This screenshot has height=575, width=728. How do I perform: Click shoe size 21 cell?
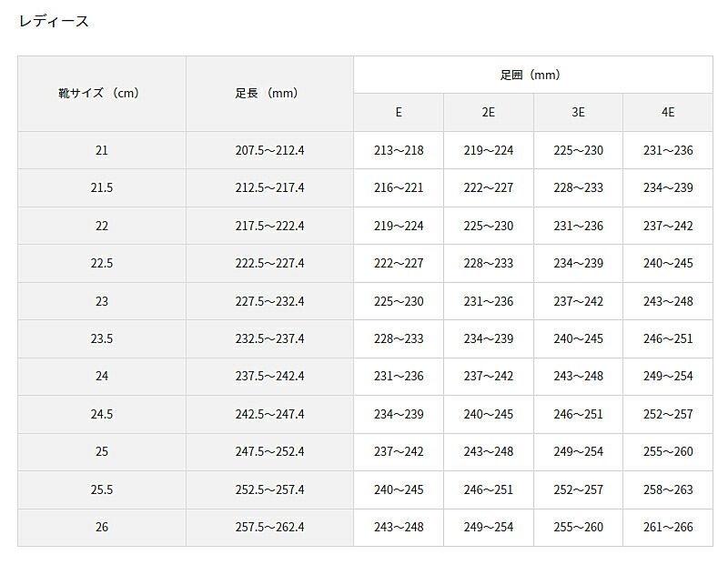pos(101,150)
